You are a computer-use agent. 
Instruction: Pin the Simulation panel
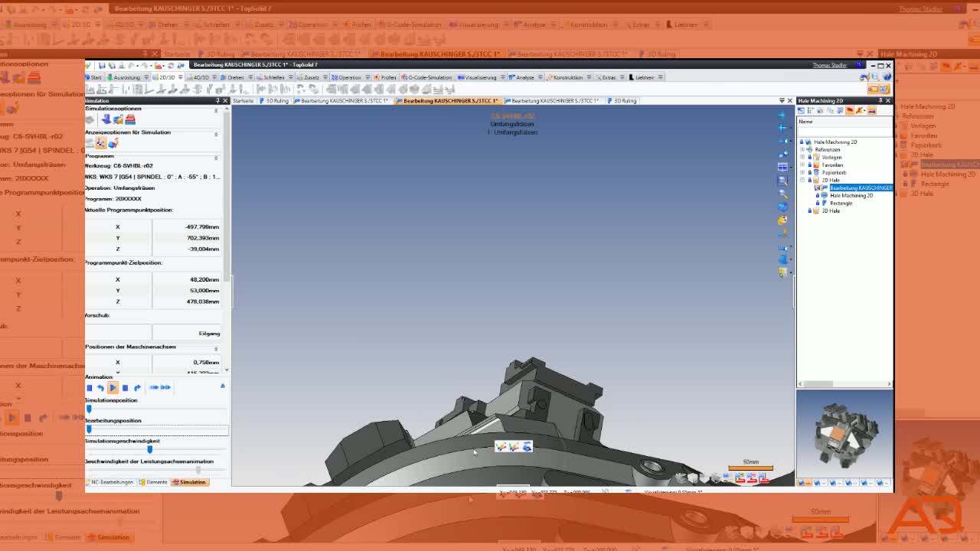point(217,101)
